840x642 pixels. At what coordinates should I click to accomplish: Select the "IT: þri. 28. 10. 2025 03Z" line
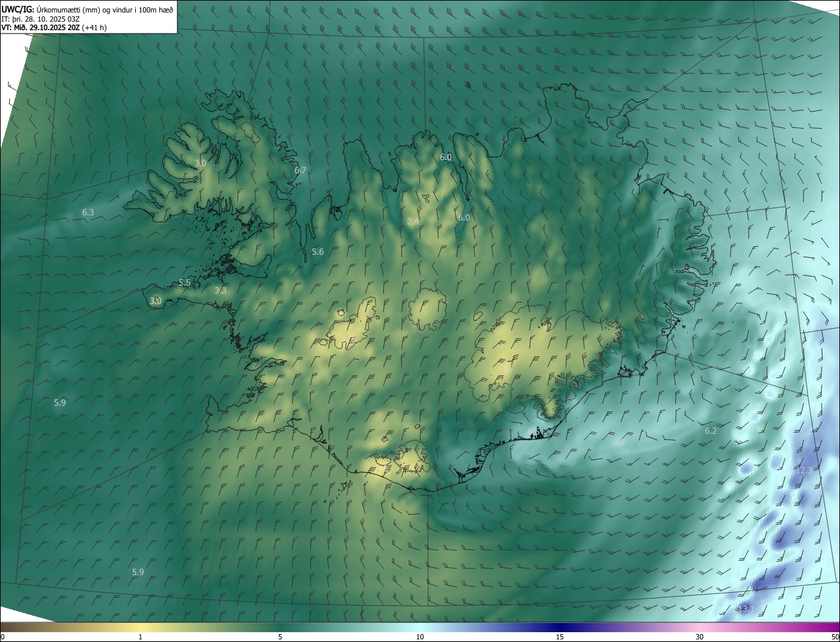[41, 18]
